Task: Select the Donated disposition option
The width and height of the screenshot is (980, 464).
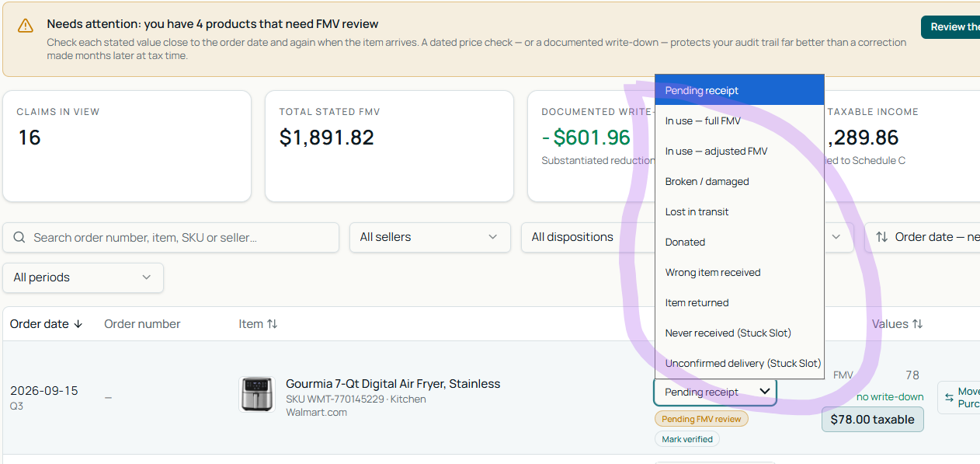Action: [739, 242]
